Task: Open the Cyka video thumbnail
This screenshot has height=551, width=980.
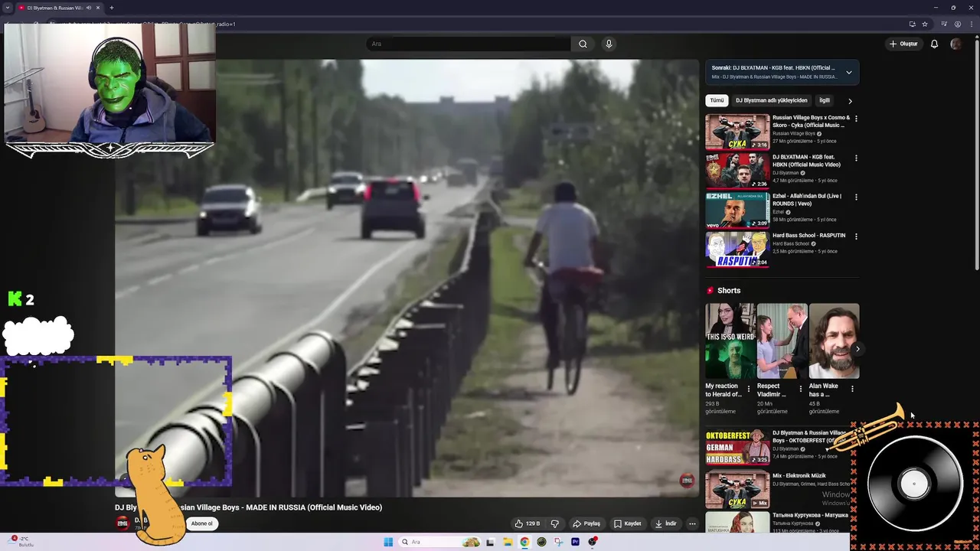Action: 737,132
